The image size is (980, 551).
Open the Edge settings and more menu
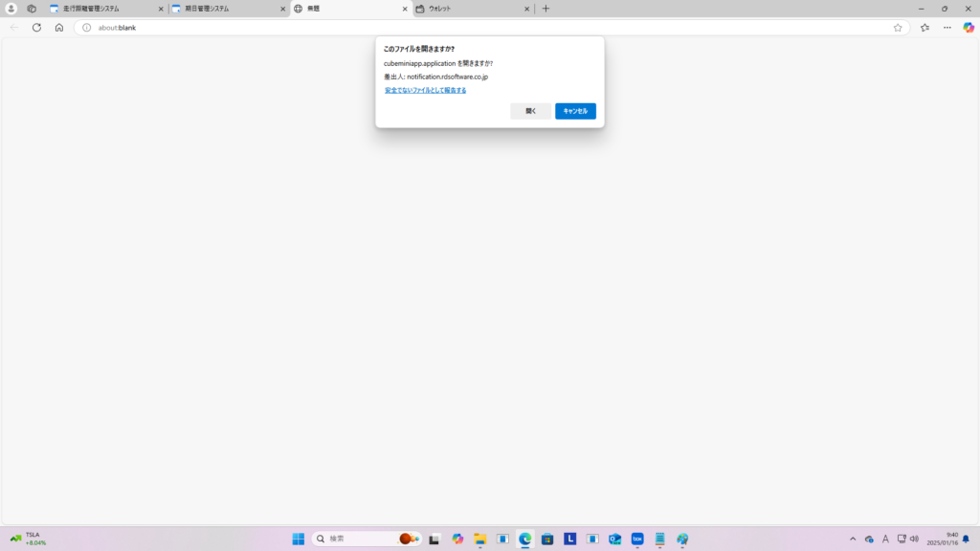click(x=947, y=28)
